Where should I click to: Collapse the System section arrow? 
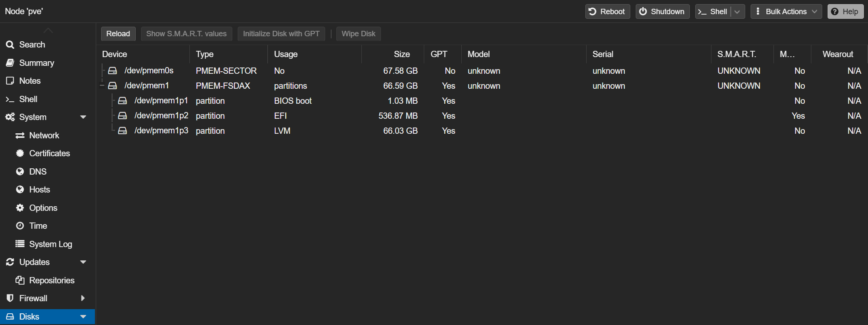click(x=83, y=117)
